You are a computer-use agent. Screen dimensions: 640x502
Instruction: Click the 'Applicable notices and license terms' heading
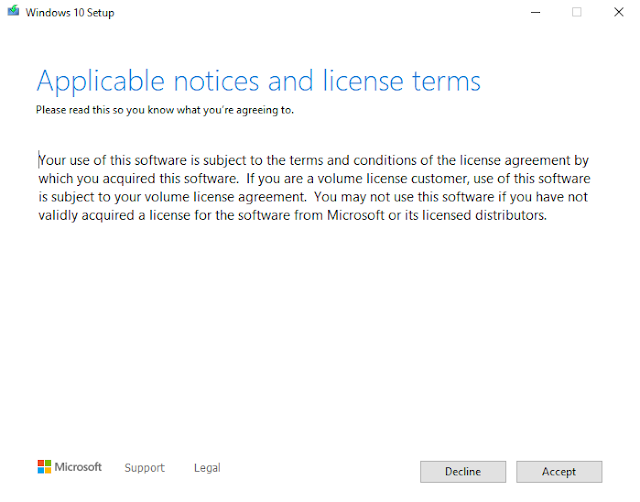pos(259,81)
